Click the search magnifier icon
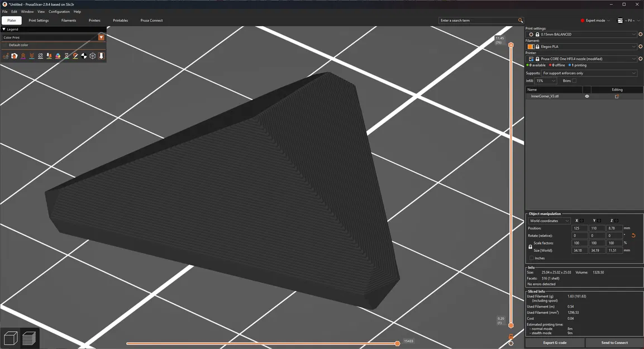Image resolution: width=644 pixels, height=349 pixels. pos(521,21)
